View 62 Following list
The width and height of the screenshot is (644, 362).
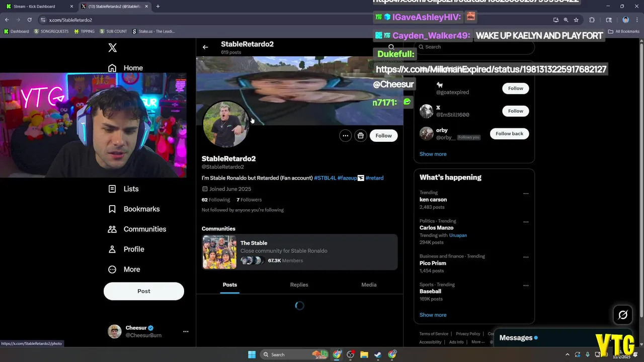tap(216, 200)
